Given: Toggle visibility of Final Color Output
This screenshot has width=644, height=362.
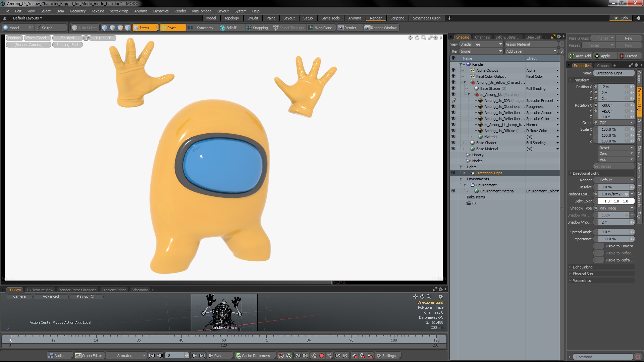Looking at the screenshot, I should pos(453,76).
